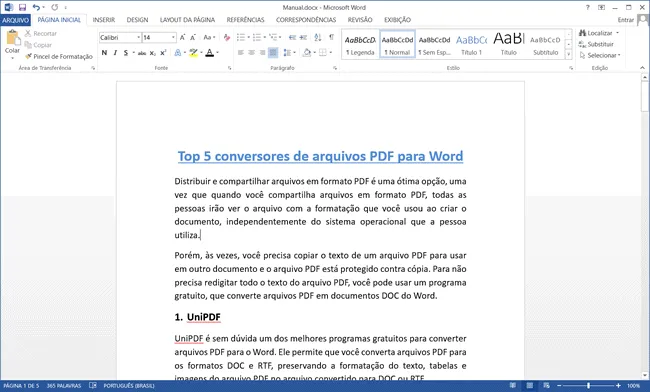Toggle bold (N) formatting
650x392 pixels.
(104, 53)
